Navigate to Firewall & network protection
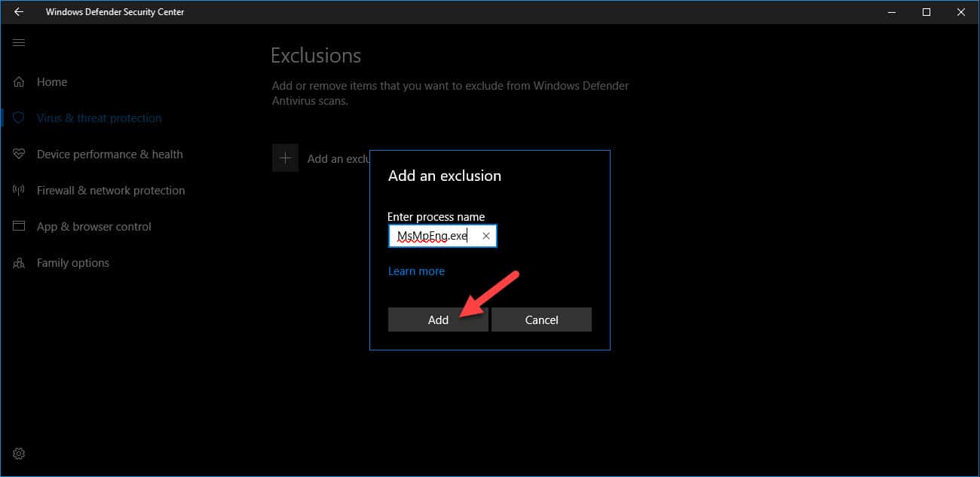The height and width of the screenshot is (477, 980). tap(111, 191)
